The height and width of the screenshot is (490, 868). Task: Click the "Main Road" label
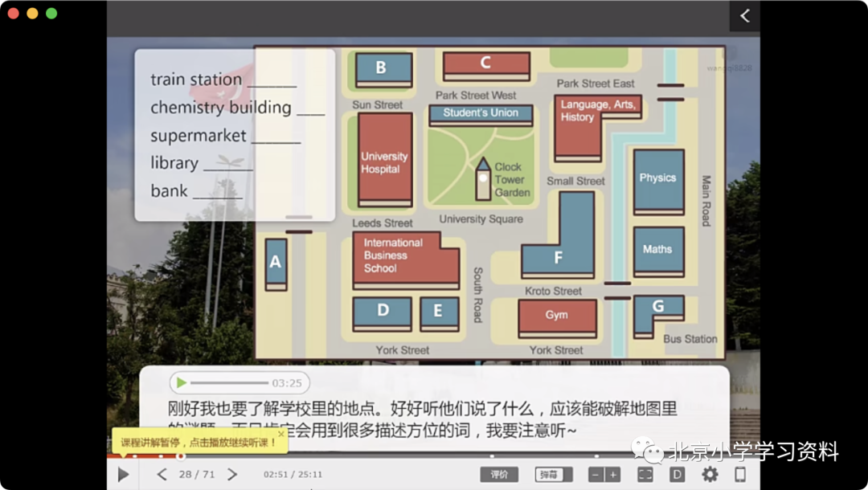[706, 201]
